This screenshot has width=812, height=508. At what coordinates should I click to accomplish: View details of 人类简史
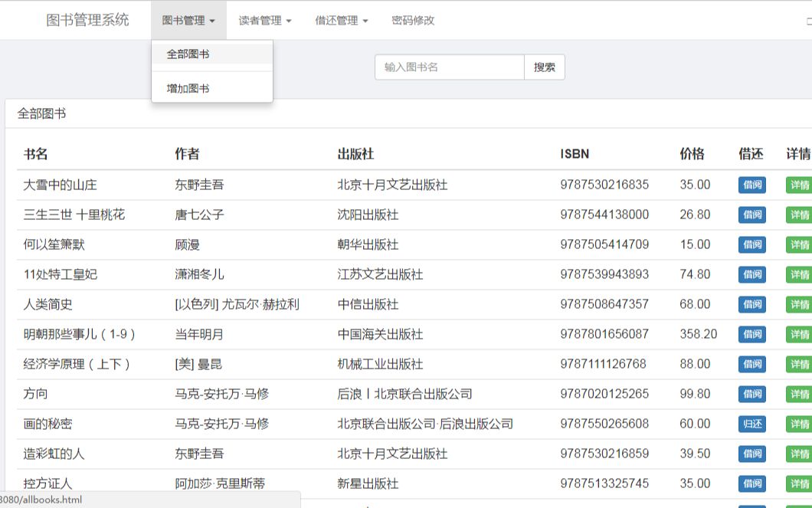[800, 304]
